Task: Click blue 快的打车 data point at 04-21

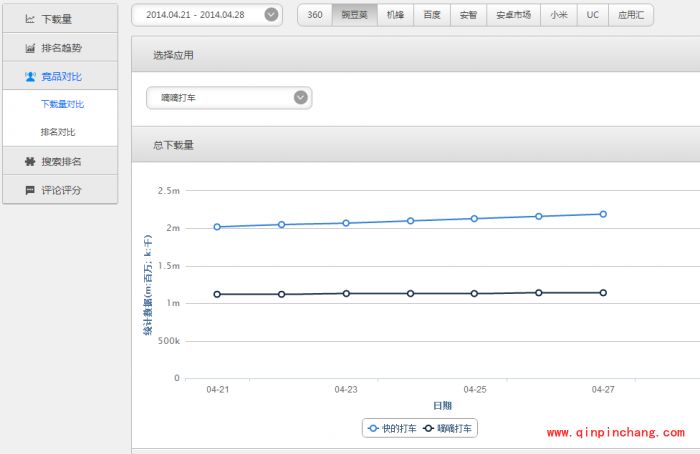Action: tap(217, 227)
